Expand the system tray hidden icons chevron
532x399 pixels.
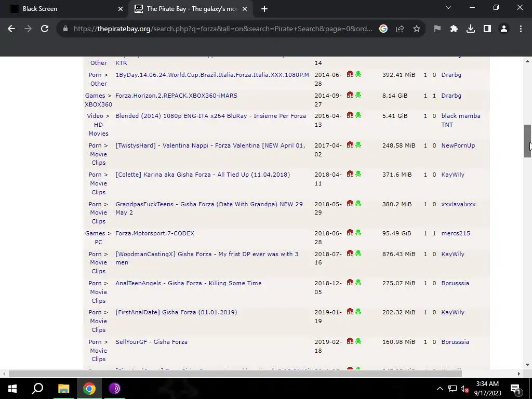(440, 389)
